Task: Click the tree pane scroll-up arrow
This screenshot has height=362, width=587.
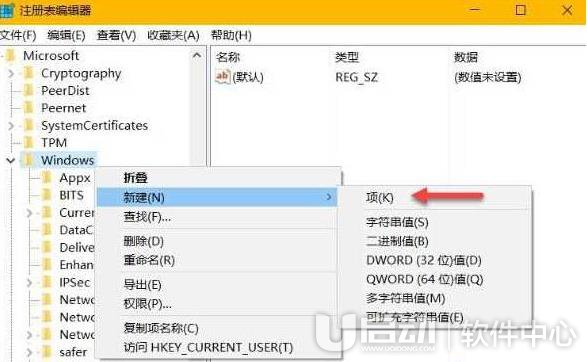Action: (x=197, y=56)
